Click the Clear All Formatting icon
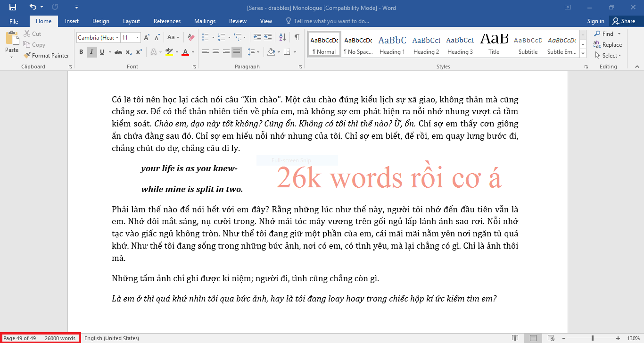 (x=191, y=37)
